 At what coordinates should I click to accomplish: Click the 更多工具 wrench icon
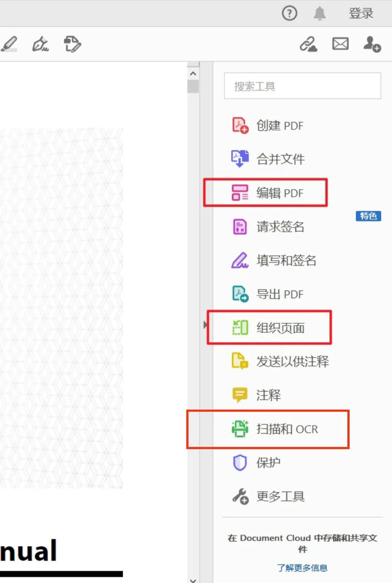click(x=240, y=496)
